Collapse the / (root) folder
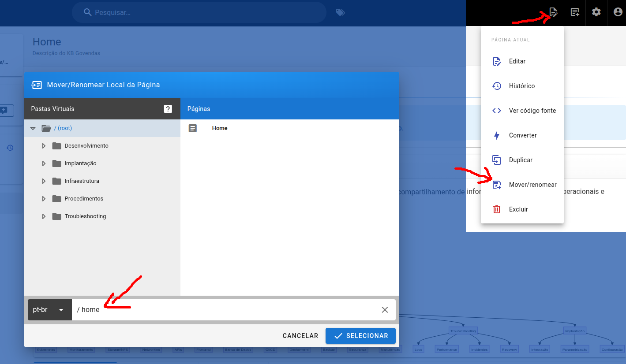Viewport: 626px width, 364px height. pyautogui.click(x=33, y=128)
